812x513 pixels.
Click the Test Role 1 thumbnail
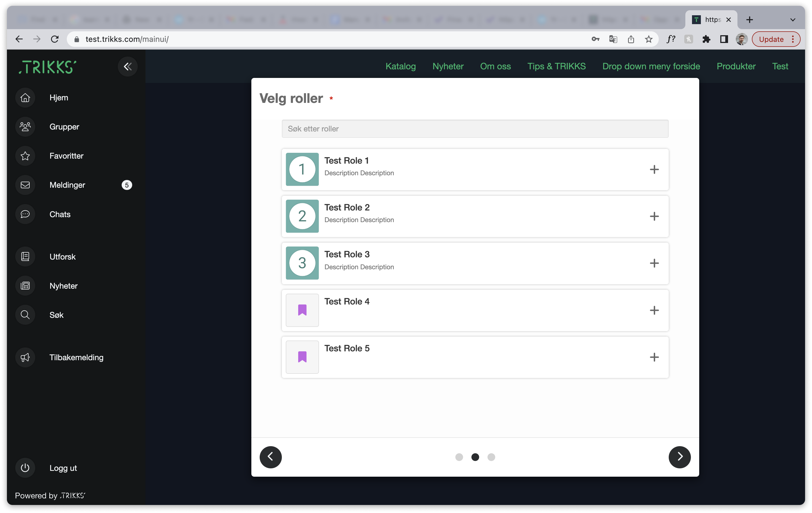(302, 169)
